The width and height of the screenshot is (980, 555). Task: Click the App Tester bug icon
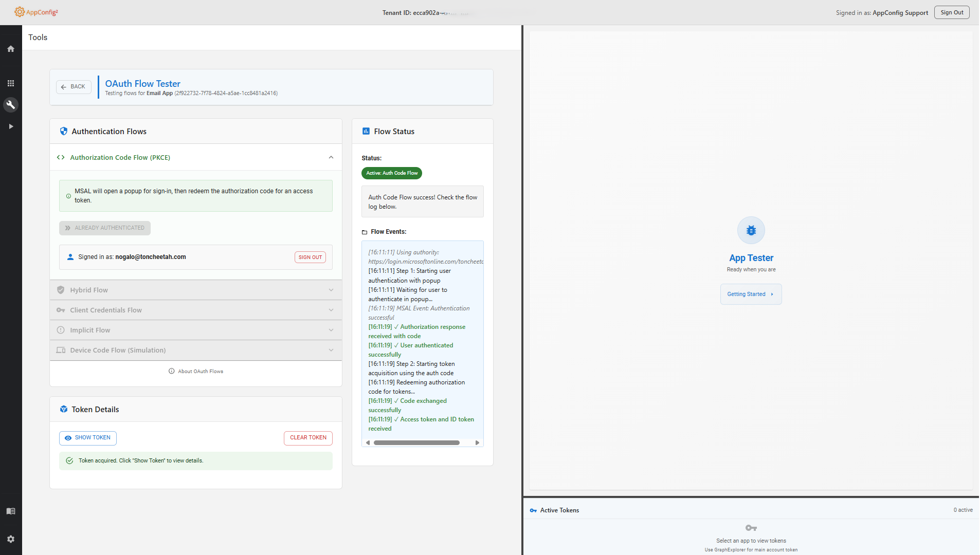click(x=751, y=230)
